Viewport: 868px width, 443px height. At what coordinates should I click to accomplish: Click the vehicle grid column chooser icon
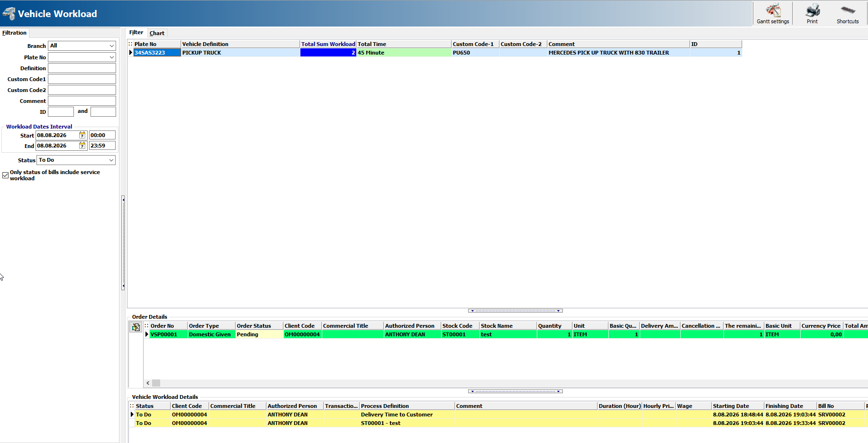[130, 44]
